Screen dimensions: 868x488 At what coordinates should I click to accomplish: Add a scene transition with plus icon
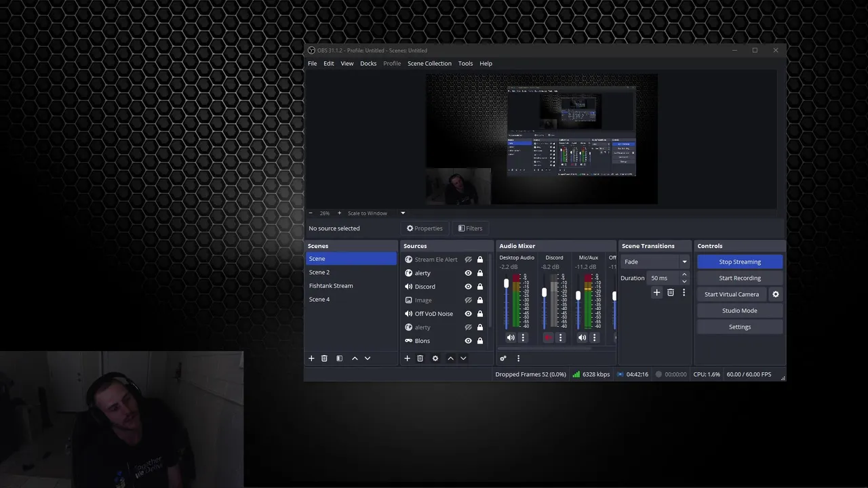[656, 293]
